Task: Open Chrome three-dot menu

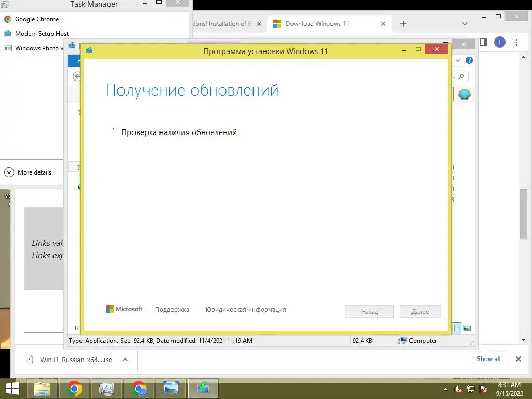Action: pos(516,42)
